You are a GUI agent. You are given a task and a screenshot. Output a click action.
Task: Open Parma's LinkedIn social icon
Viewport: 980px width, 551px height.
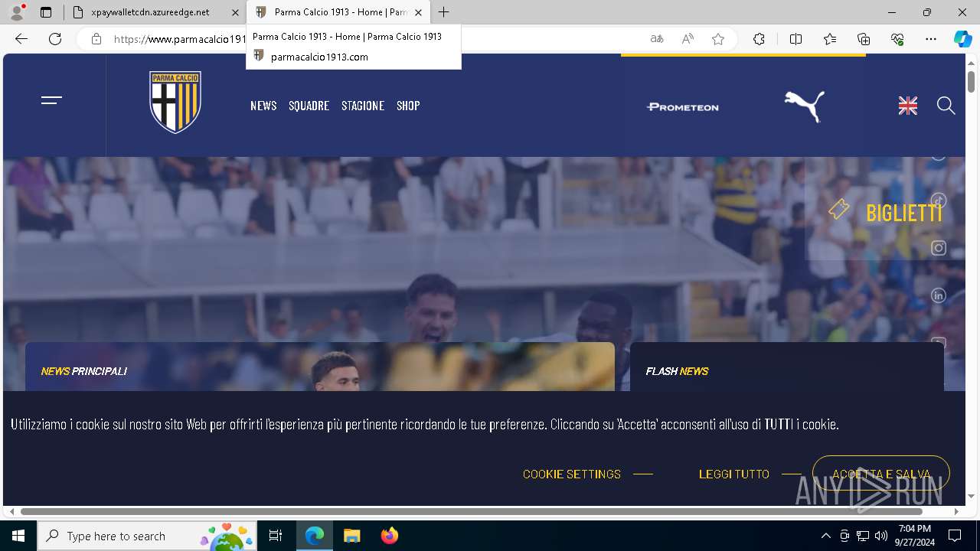click(x=939, y=295)
